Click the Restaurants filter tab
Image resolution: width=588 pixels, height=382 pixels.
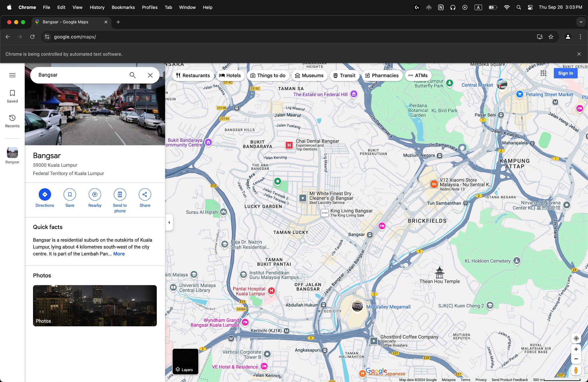point(192,75)
